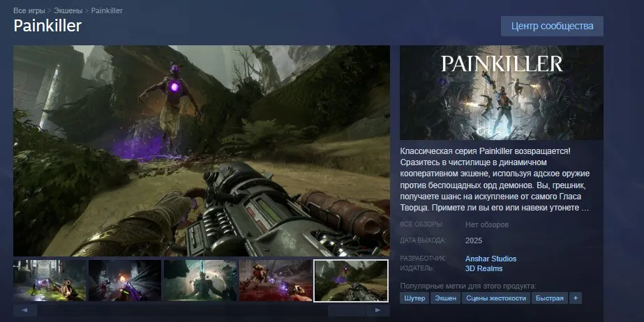Open developer link 'Anshar Studios'
Screen dimensions: 644x322
[x=491, y=259]
